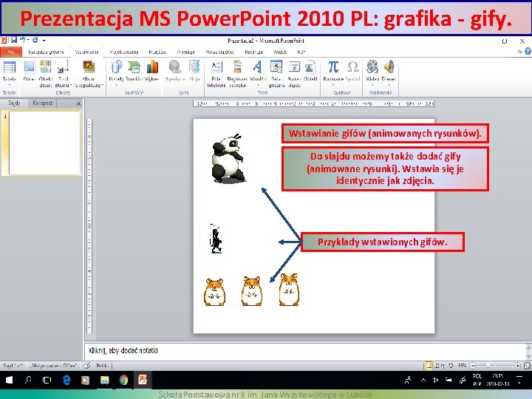Switch to Reading view icon
This screenshot has height=399, width=532.
click(443, 366)
